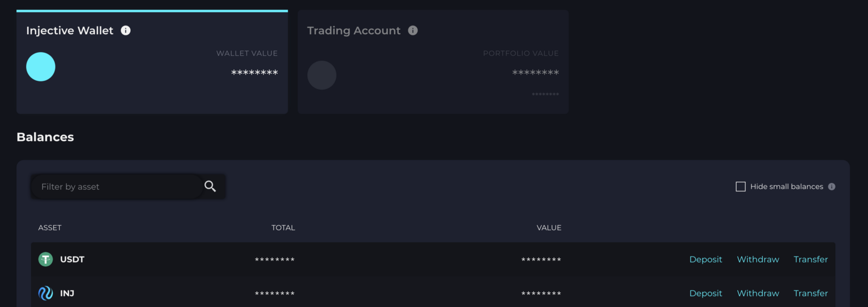Enable the Hide small balances checkbox
Viewport: 868px width, 307px height.
(x=741, y=187)
